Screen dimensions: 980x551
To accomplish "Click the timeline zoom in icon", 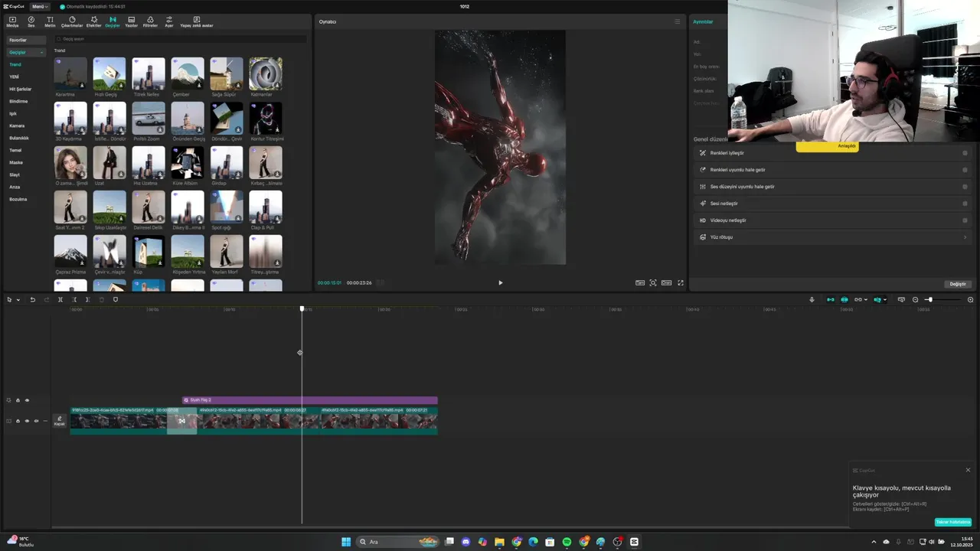I will click(x=971, y=299).
